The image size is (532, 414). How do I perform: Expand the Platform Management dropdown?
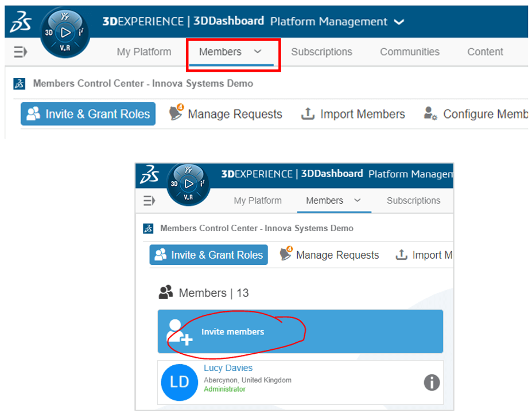[x=399, y=21]
